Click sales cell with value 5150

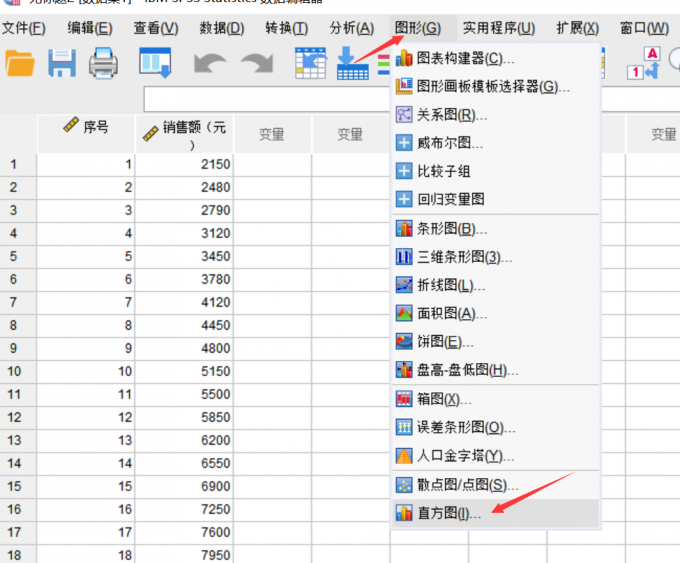coord(184,371)
